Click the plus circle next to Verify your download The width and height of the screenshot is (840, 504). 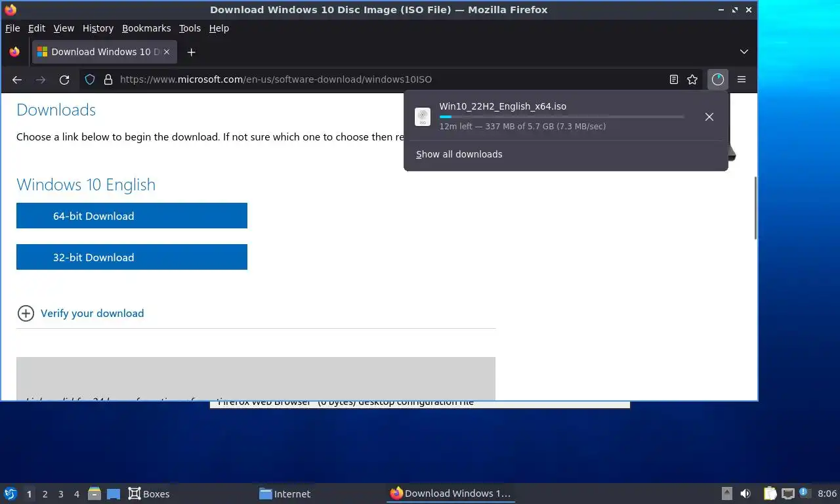26,313
